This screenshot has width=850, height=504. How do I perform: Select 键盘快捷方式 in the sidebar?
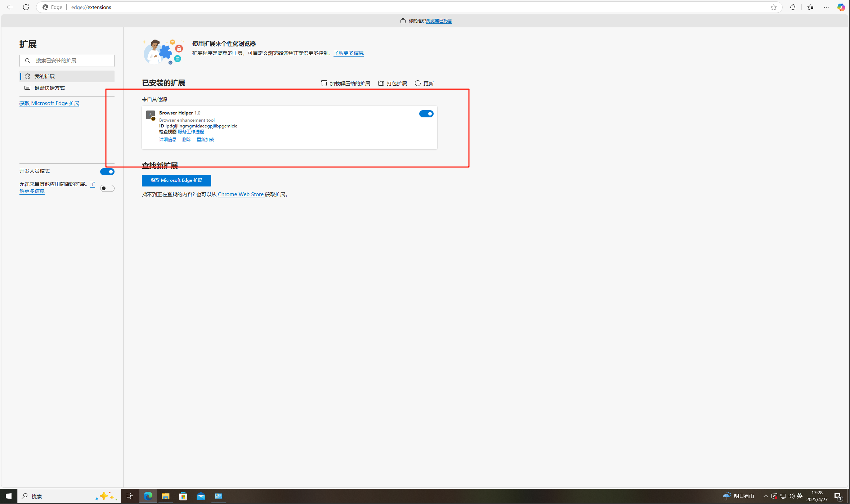(x=50, y=88)
